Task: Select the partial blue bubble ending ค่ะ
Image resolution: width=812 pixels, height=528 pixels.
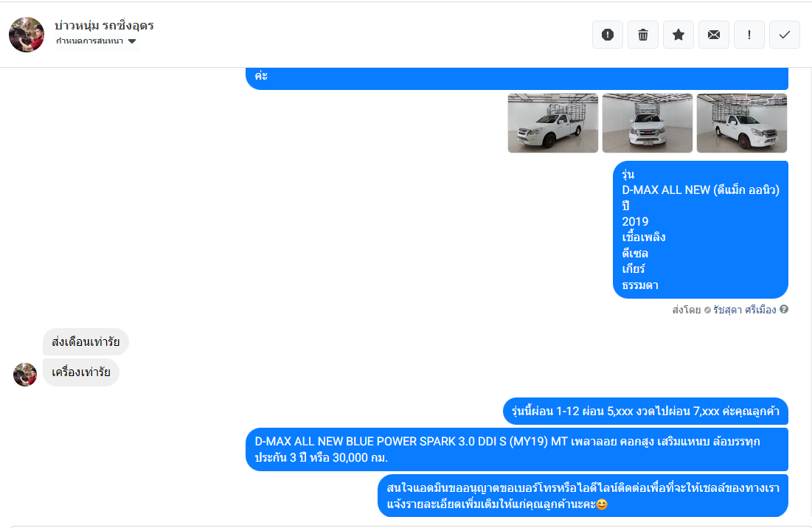Action: pos(517,79)
